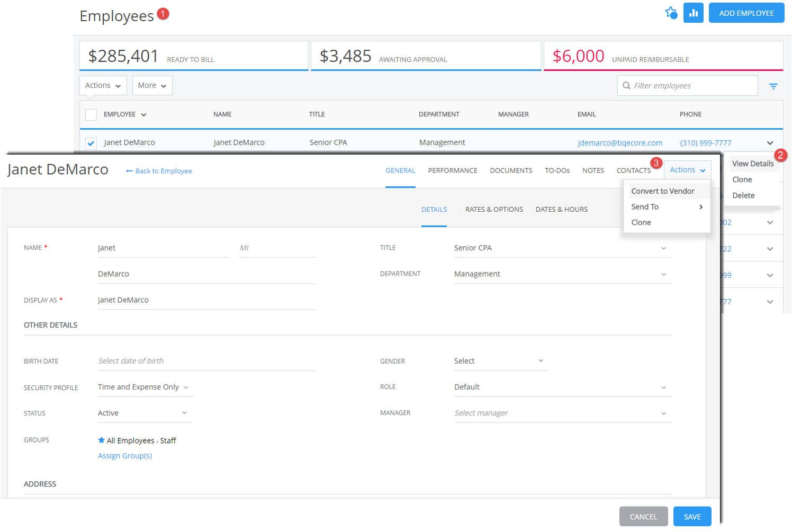
Task: Click the SAVE button
Action: 692,517
